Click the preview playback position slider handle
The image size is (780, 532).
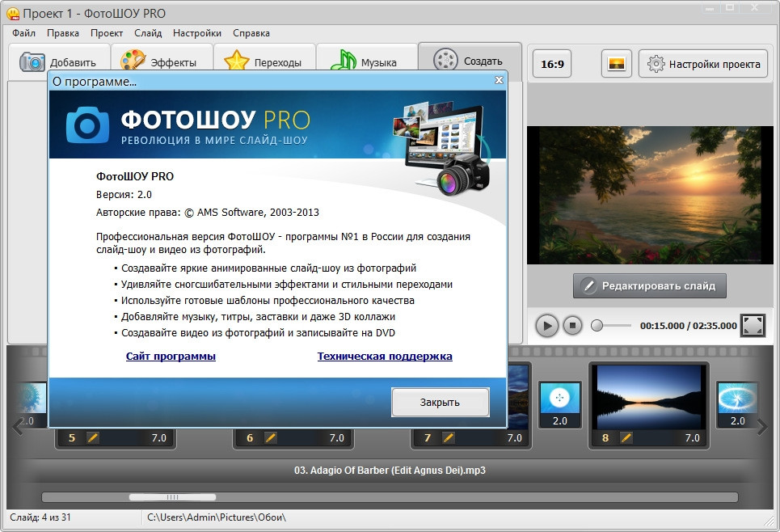point(597,326)
